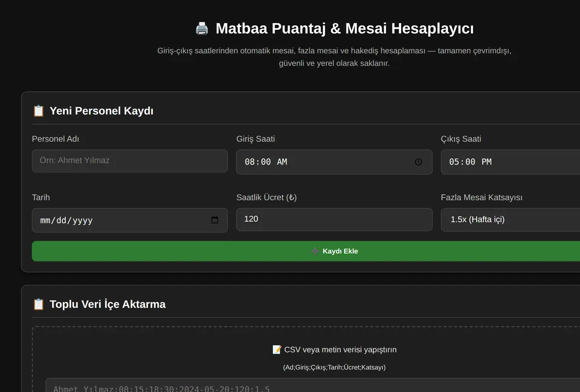Viewport: 580px width, 392px height.
Task: Click the clipboard icon beside Yeni Personel Kaydı
Action: [x=38, y=111]
